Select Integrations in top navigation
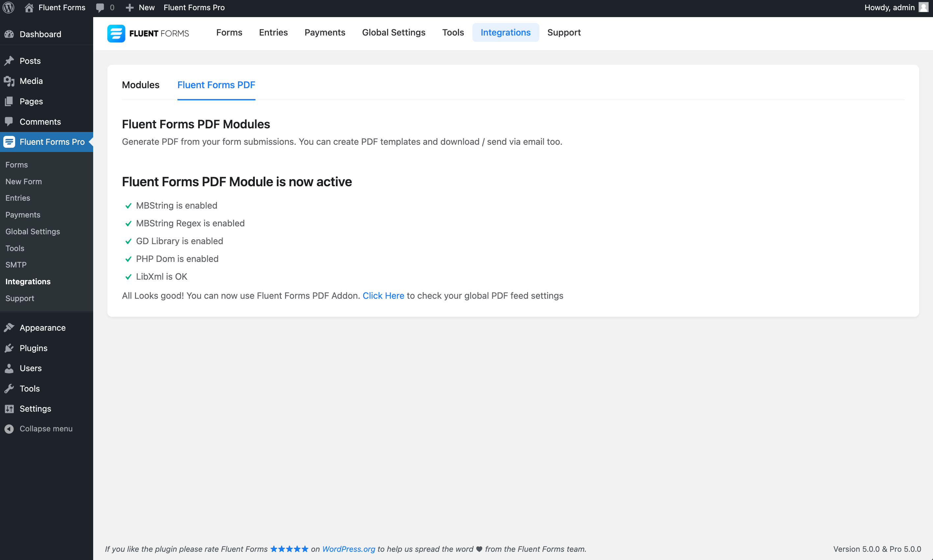Screen dimensions: 933x560 click(x=506, y=33)
